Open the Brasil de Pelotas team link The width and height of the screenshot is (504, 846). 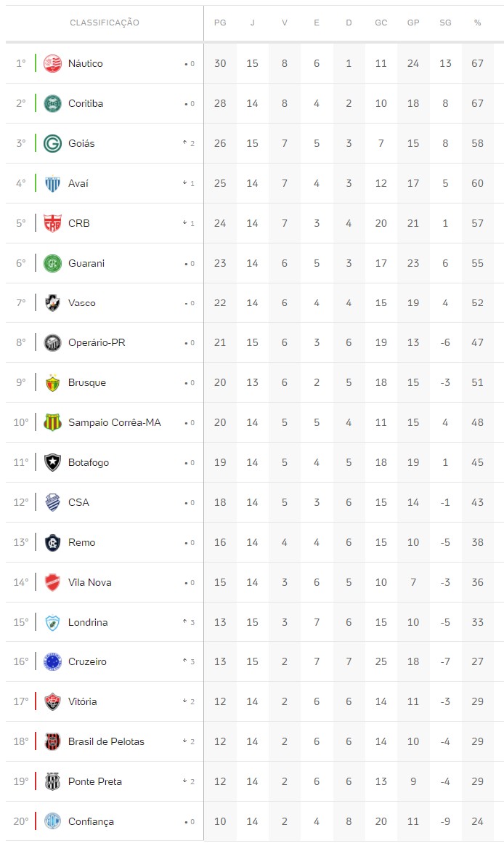tap(106, 741)
